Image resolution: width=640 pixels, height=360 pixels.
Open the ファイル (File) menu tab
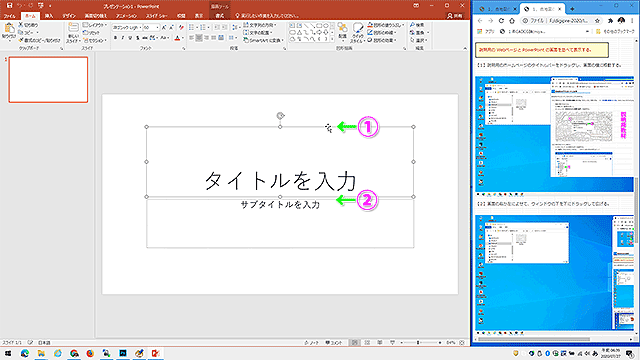click(9, 16)
